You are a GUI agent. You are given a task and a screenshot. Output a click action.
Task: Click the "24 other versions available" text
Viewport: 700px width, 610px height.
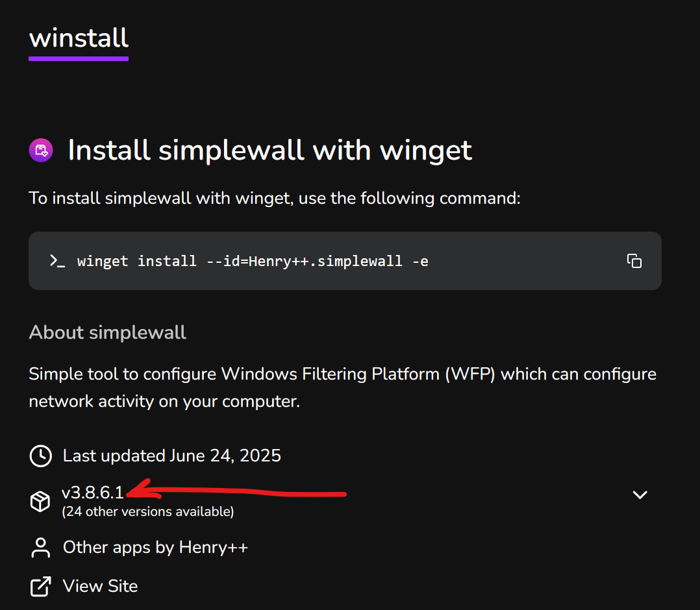[x=148, y=512]
